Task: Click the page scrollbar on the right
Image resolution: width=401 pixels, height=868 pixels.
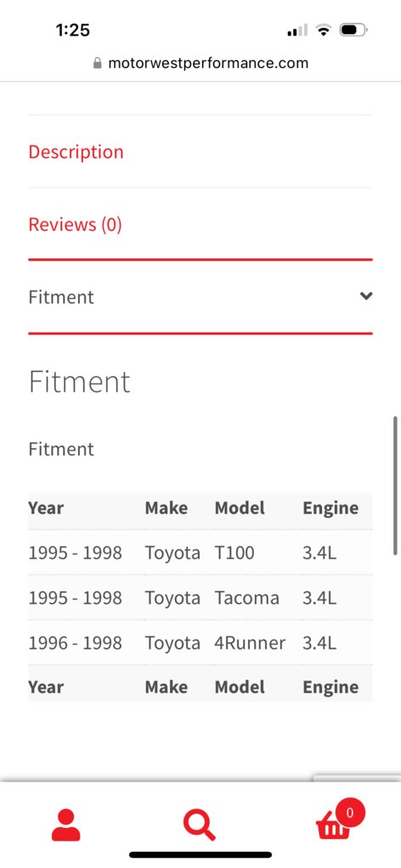Action: point(395,486)
